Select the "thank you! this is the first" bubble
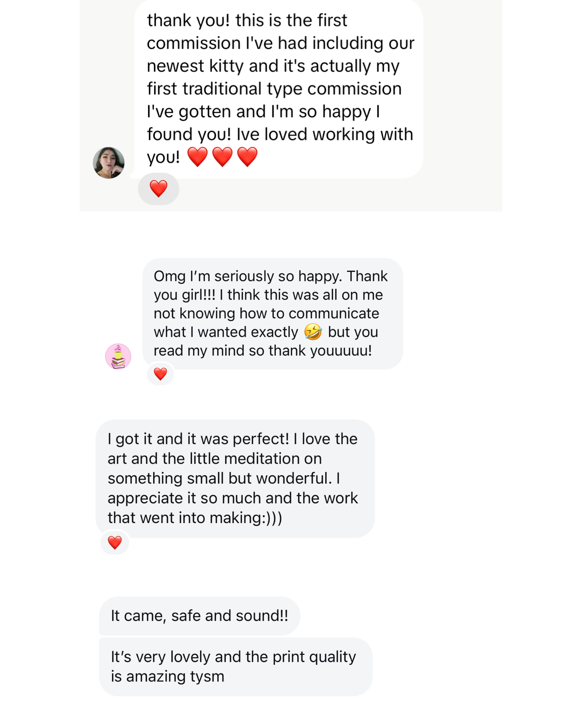Viewport: 582px width, 728px height. pos(278,89)
